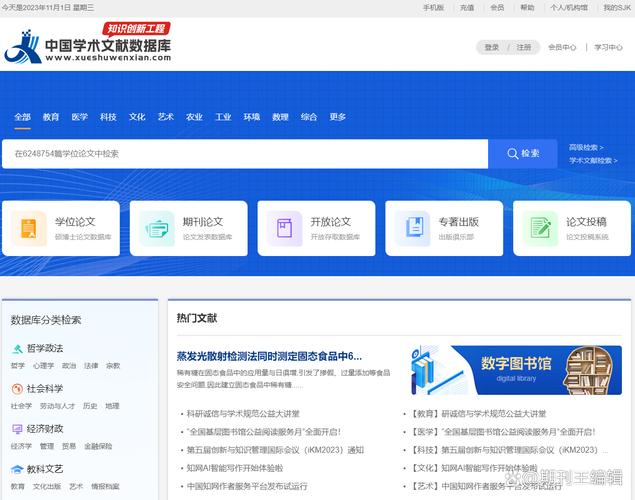Select the 综合 category tab
635x500 pixels.
309,117
